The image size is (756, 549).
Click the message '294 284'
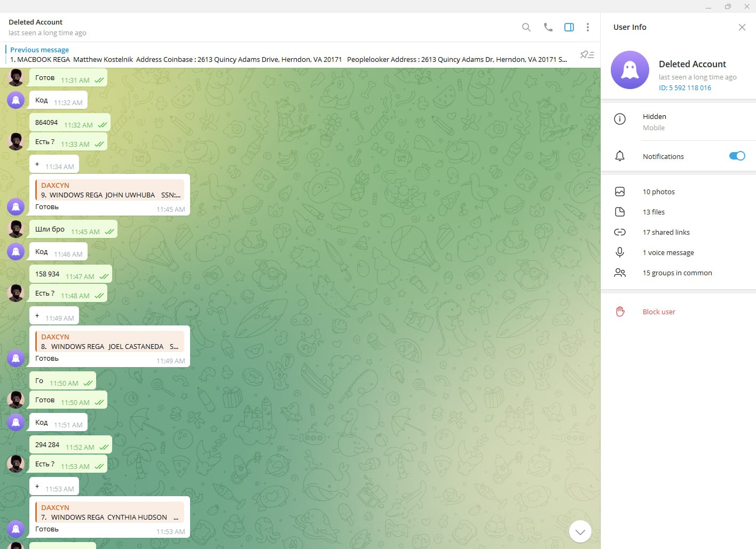click(x=70, y=445)
